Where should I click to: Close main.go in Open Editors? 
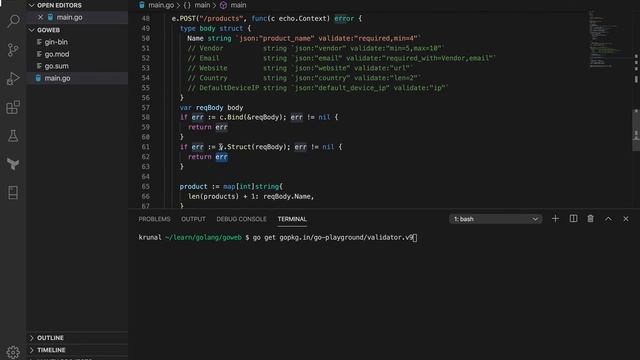click(x=40, y=17)
